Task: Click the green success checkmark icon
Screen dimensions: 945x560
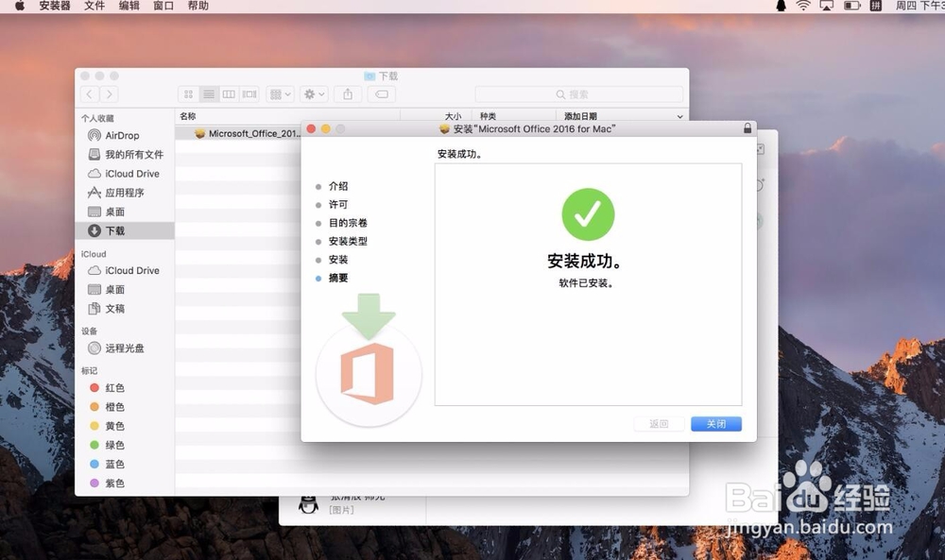Action: click(x=588, y=214)
